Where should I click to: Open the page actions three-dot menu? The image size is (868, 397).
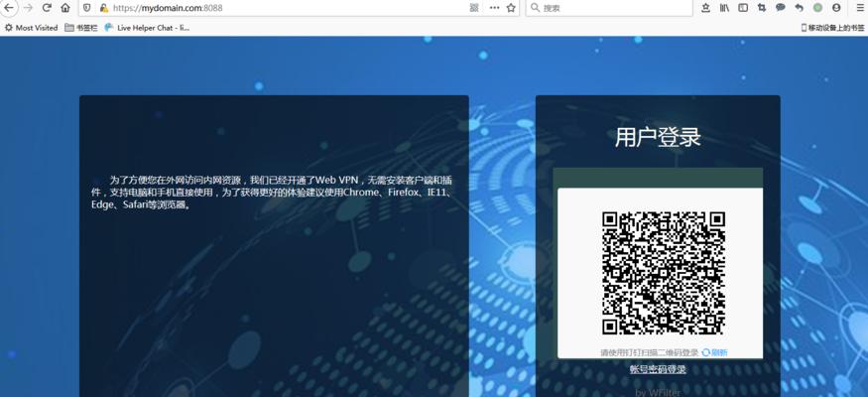tap(494, 8)
